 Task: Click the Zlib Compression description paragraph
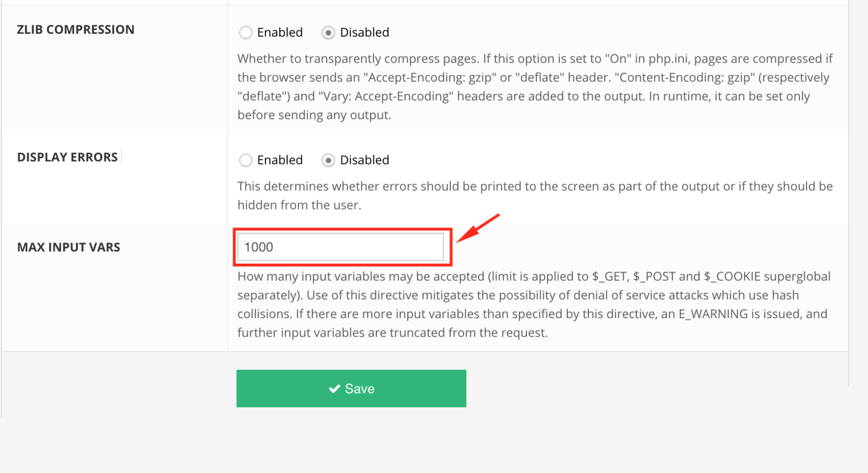click(x=535, y=87)
